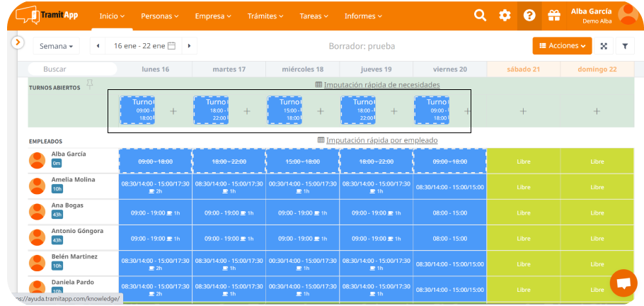644x306 pixels.
Task: Open the Informes menu
Action: coord(364,16)
